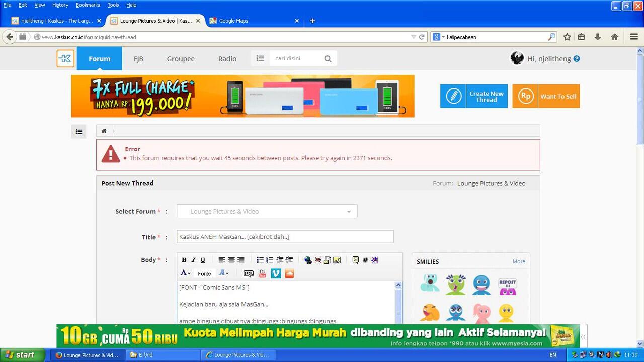Open the E:\Vid taskbar item

pyautogui.click(x=163, y=355)
